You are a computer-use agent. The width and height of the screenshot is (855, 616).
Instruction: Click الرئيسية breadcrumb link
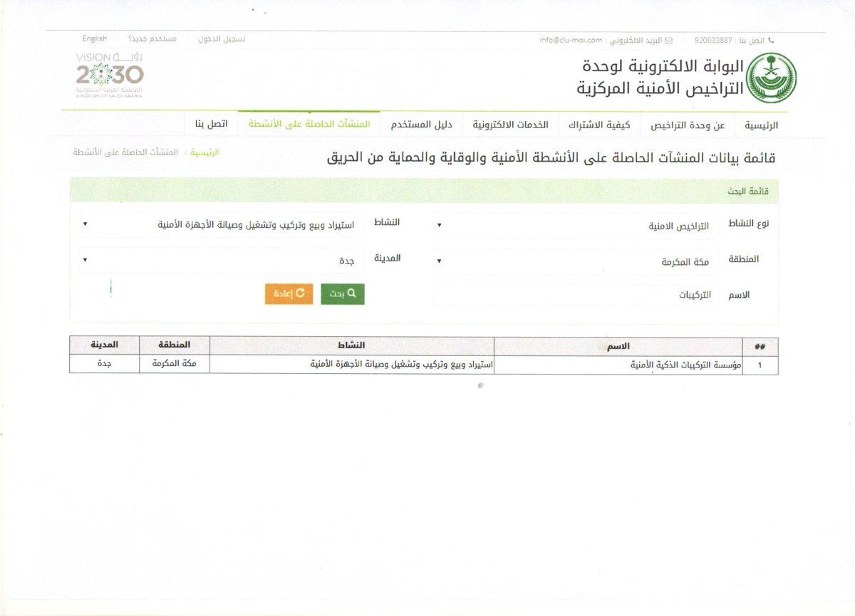point(204,152)
